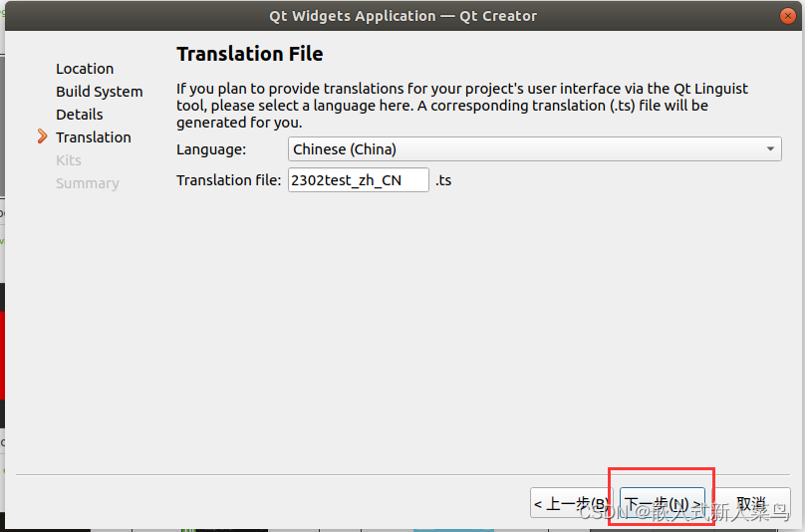
Task: Click the Language dropdown arrow
Action: [770, 148]
